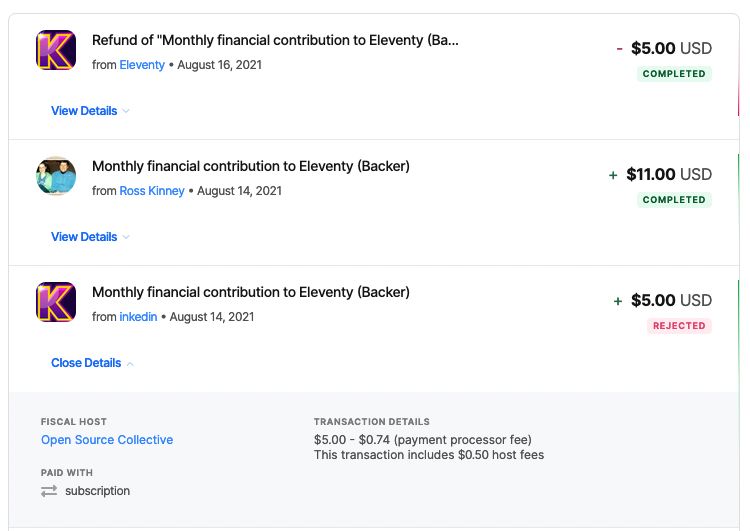Screen dimensions: 750x531
Task: Click the COMPLETED badge on the refund
Action: (x=674, y=74)
